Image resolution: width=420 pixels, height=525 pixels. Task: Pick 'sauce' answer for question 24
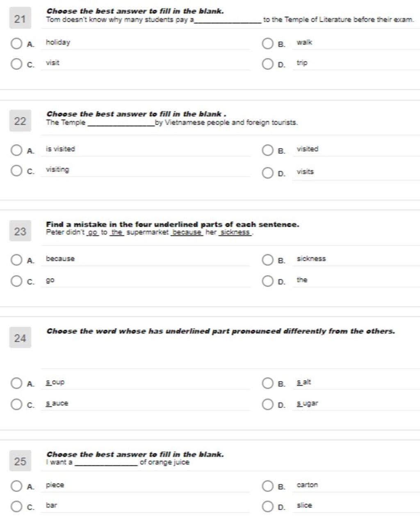point(16,404)
